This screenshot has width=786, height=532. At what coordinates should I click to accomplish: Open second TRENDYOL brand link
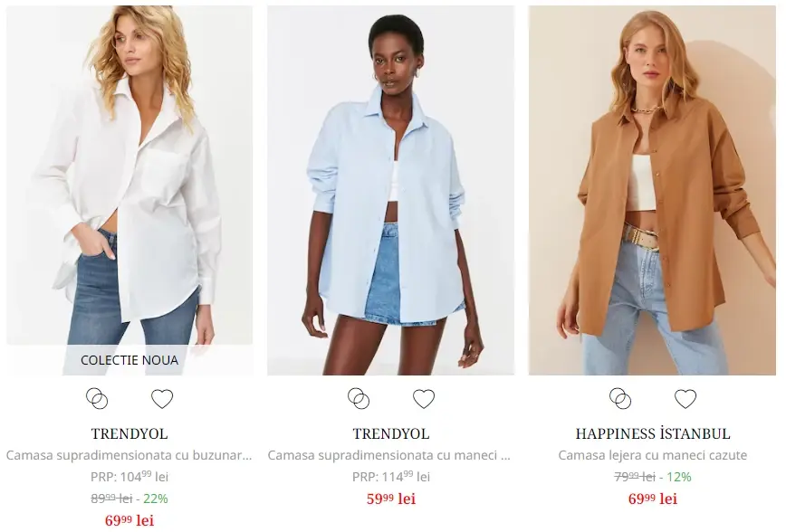point(391,433)
